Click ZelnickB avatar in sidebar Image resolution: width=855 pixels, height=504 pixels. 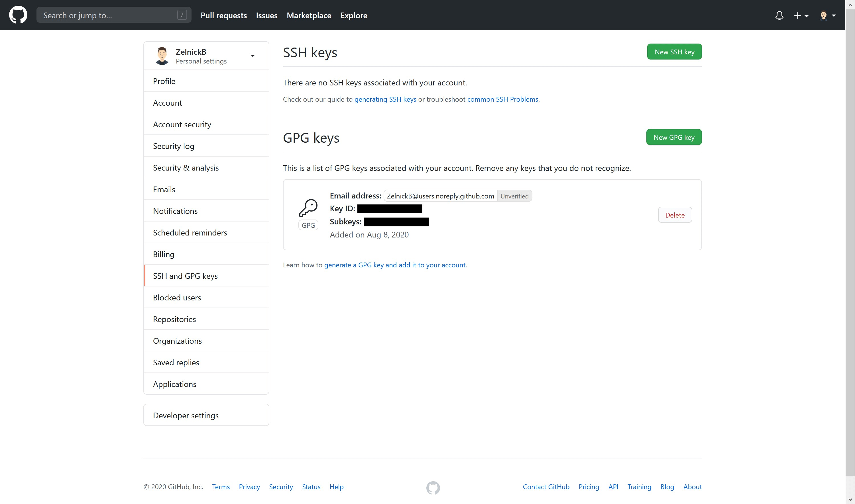tap(162, 56)
